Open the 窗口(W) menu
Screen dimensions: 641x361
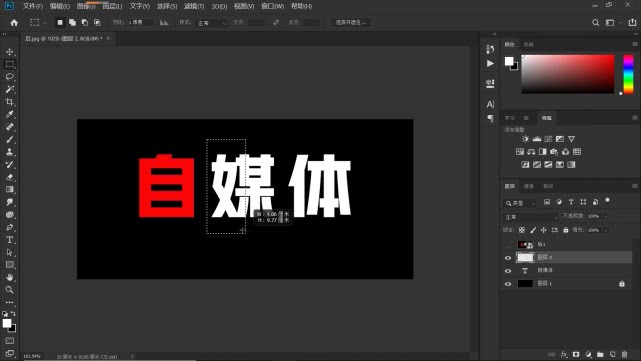point(273,6)
